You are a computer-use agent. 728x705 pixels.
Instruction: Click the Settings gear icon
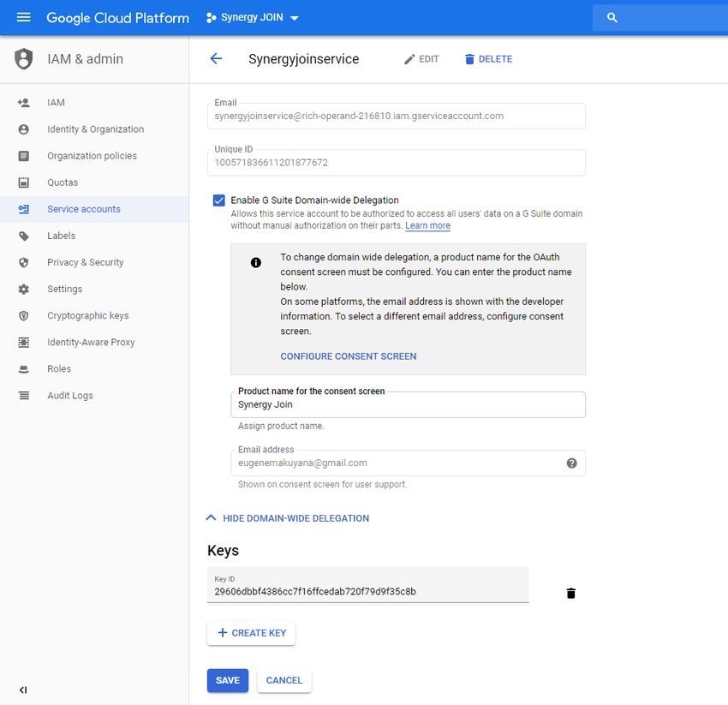point(24,289)
